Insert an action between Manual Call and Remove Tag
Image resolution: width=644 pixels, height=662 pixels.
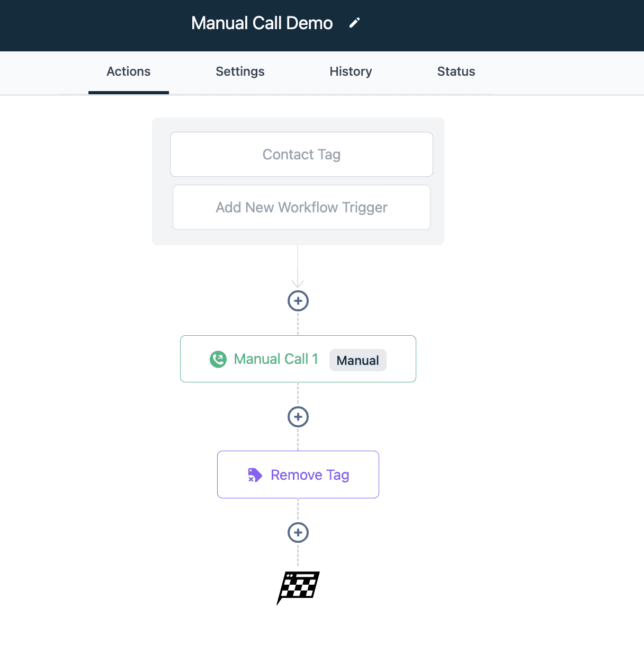298,417
